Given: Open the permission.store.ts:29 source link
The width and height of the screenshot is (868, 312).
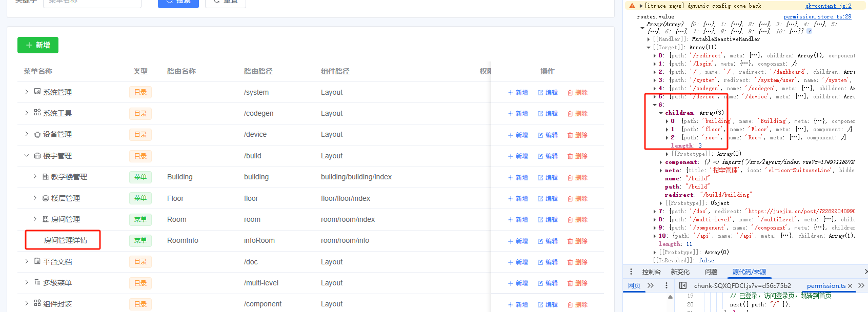Looking at the screenshot, I should 817,16.
